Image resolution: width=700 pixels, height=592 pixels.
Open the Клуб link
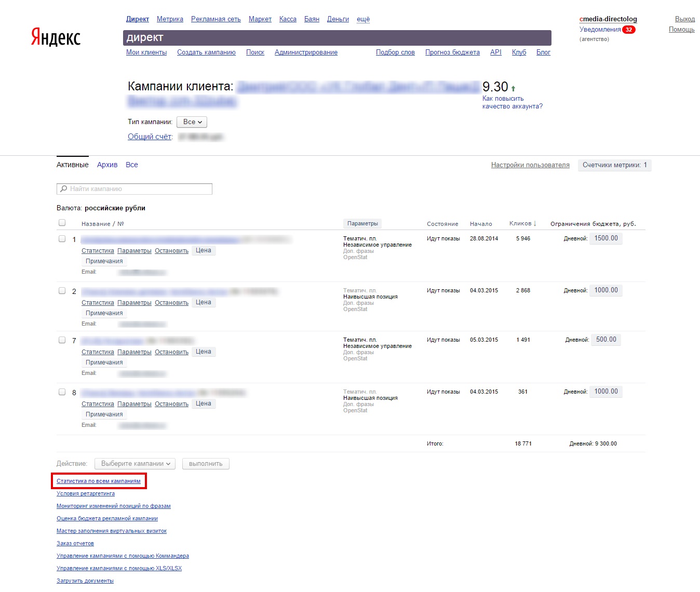[x=519, y=52]
